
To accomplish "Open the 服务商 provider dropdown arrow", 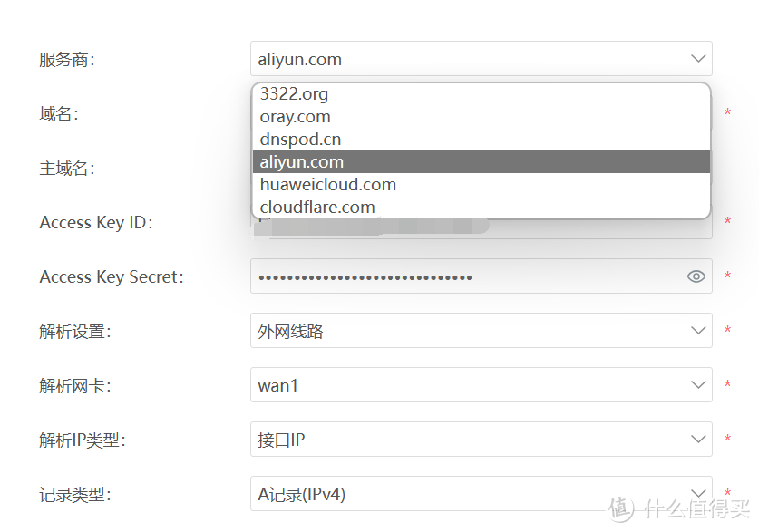I will pos(698,59).
